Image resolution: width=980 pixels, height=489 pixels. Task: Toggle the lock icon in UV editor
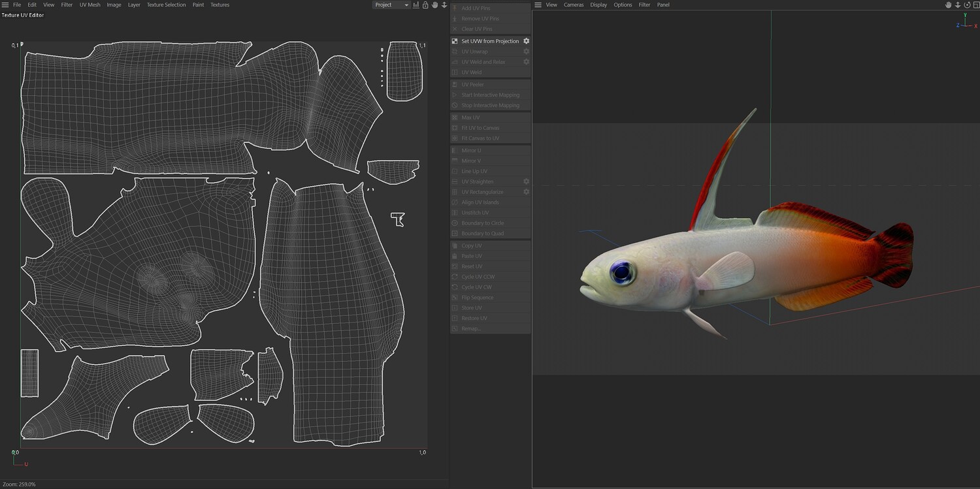[x=425, y=5]
